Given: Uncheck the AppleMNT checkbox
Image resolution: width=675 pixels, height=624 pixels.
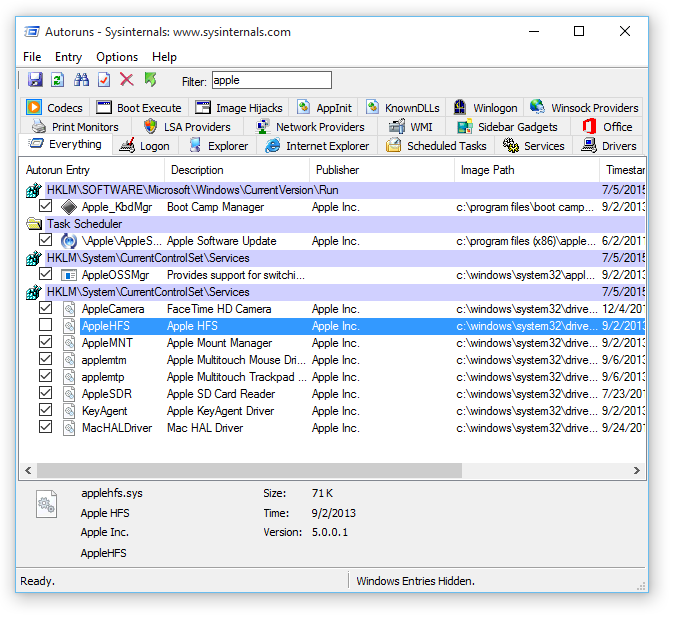Looking at the screenshot, I should tap(45, 342).
